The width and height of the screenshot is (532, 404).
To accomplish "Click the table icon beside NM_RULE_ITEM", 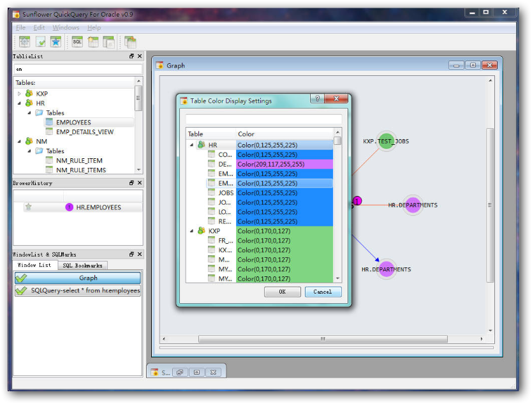I will click(x=49, y=160).
